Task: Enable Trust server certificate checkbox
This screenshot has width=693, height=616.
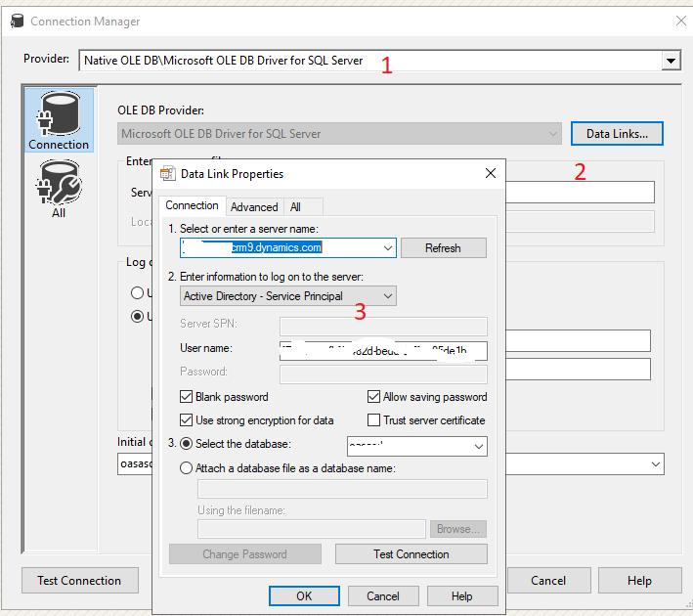Action: click(x=373, y=420)
